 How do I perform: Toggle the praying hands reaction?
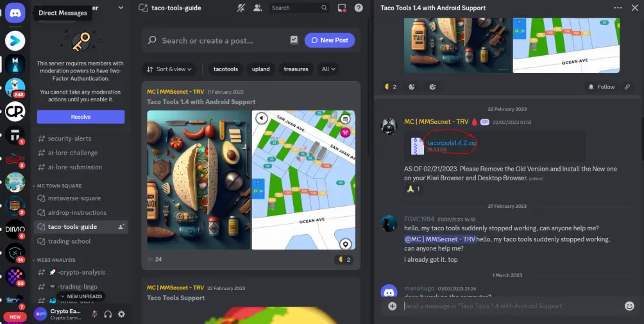413,189
